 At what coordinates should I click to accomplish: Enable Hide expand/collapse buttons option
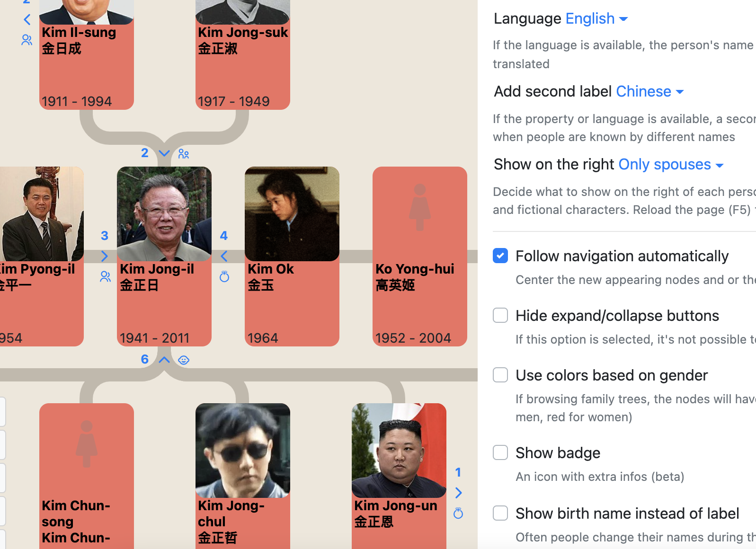500,315
